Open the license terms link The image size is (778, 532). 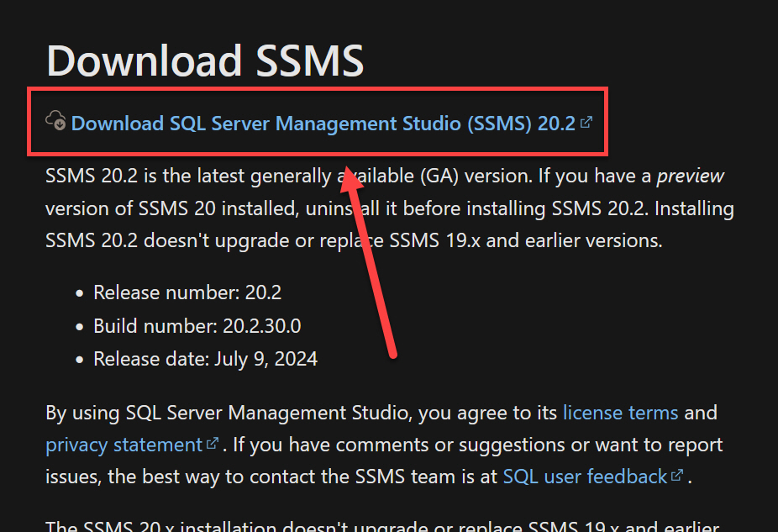pos(620,413)
